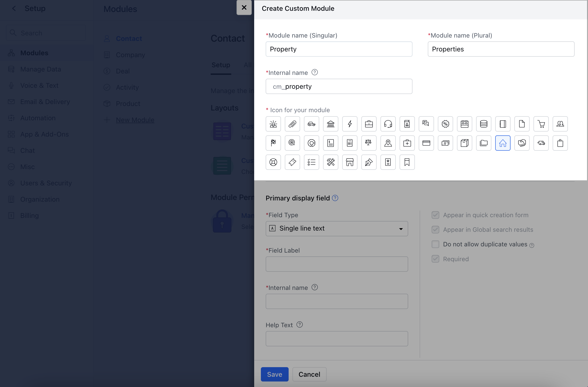Image resolution: width=588 pixels, height=387 pixels.
Task: Choose the house icon for the module
Action: (x=503, y=143)
